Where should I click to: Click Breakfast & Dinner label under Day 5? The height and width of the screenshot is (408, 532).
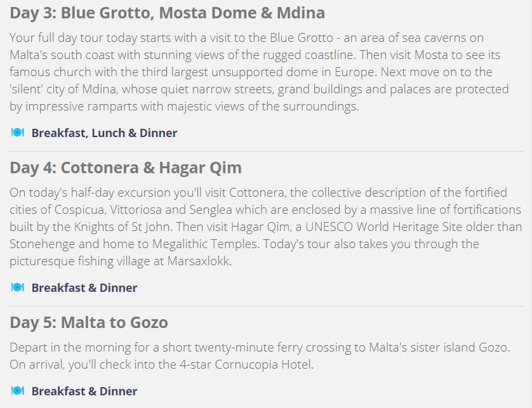coord(84,392)
